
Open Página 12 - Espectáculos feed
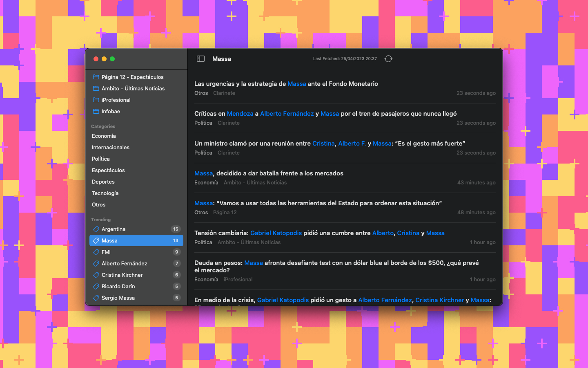pyautogui.click(x=132, y=77)
